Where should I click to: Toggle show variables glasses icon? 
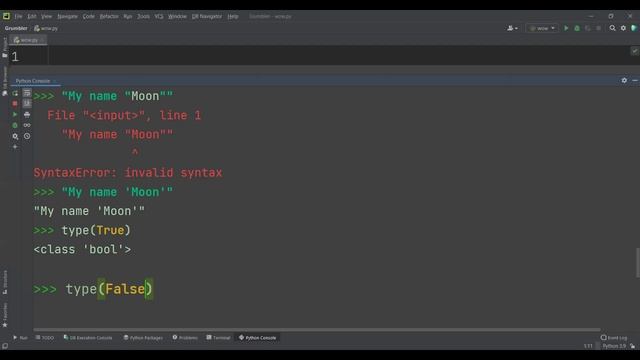click(27, 125)
